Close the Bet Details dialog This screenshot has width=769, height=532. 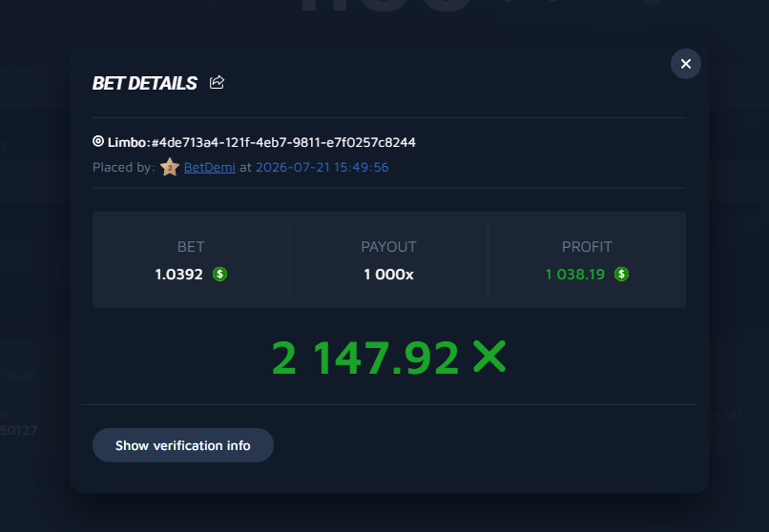point(686,64)
